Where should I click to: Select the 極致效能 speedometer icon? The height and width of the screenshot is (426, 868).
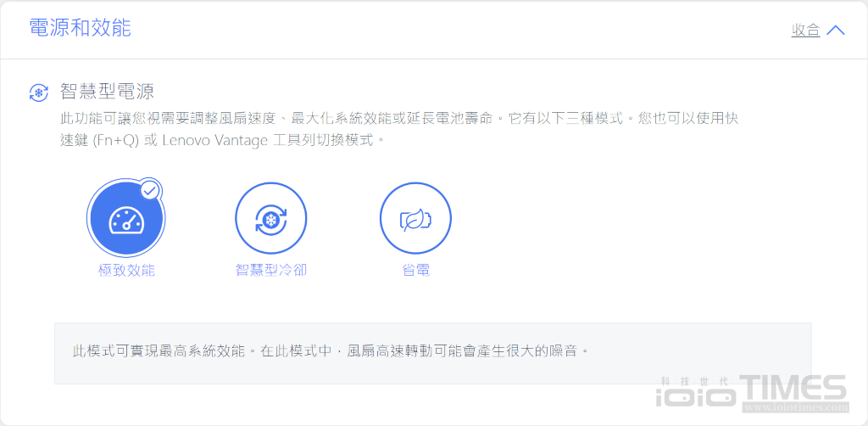[125, 219]
